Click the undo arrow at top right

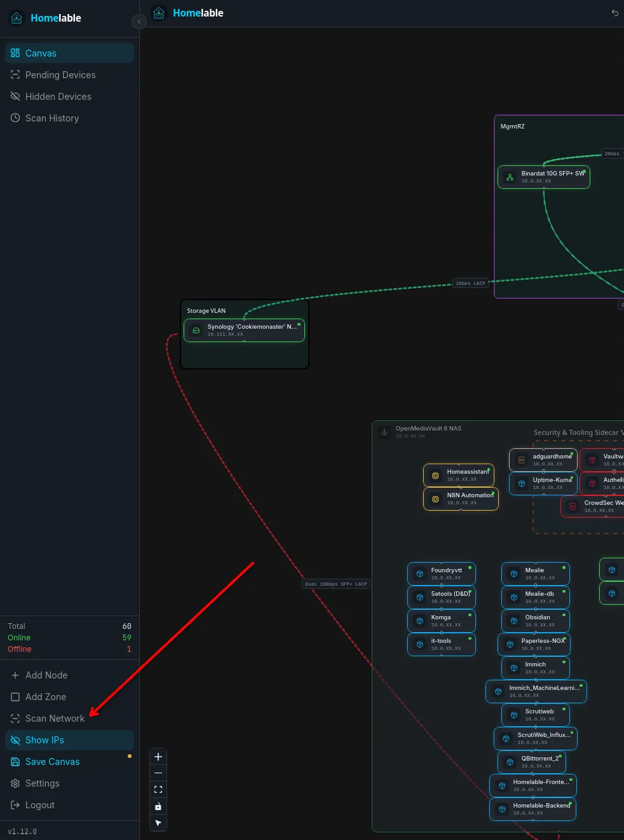coord(614,13)
